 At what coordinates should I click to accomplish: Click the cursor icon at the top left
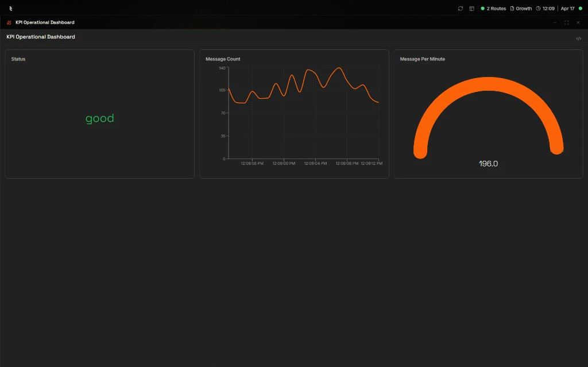point(10,8)
